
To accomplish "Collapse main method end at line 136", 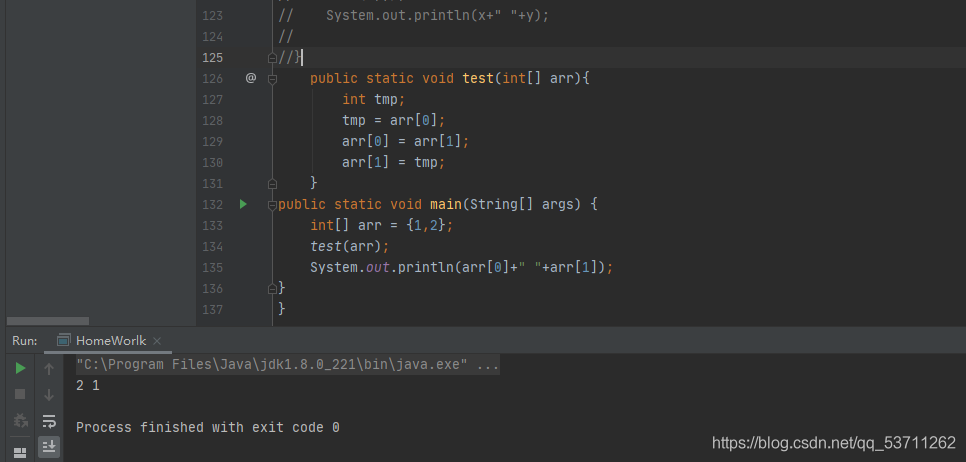I will tap(272, 288).
